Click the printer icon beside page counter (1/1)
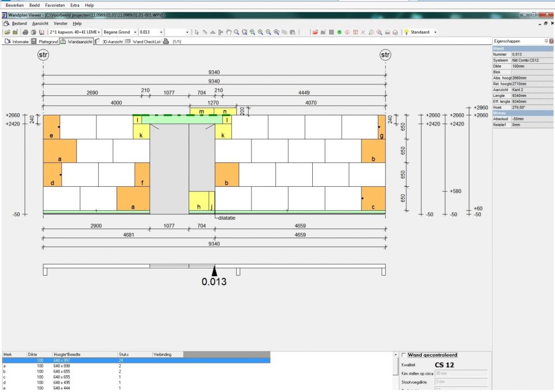Screen dimensions: 555x392 166,41
